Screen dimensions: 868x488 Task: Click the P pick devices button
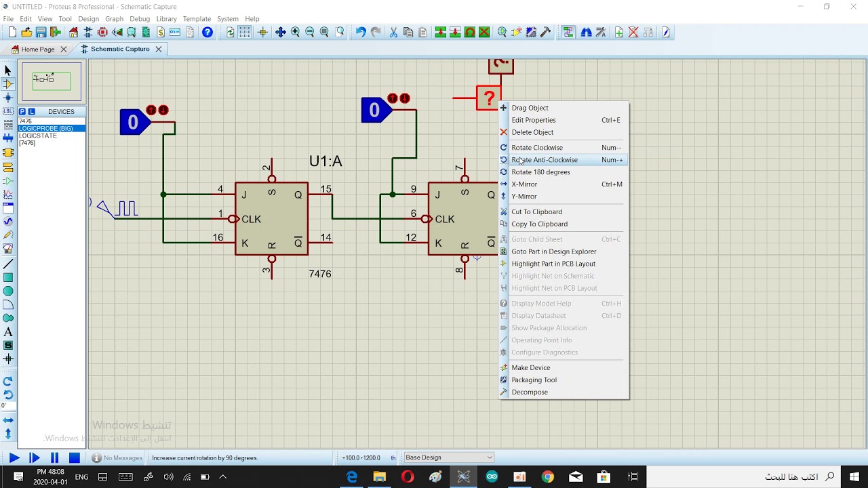[22, 111]
